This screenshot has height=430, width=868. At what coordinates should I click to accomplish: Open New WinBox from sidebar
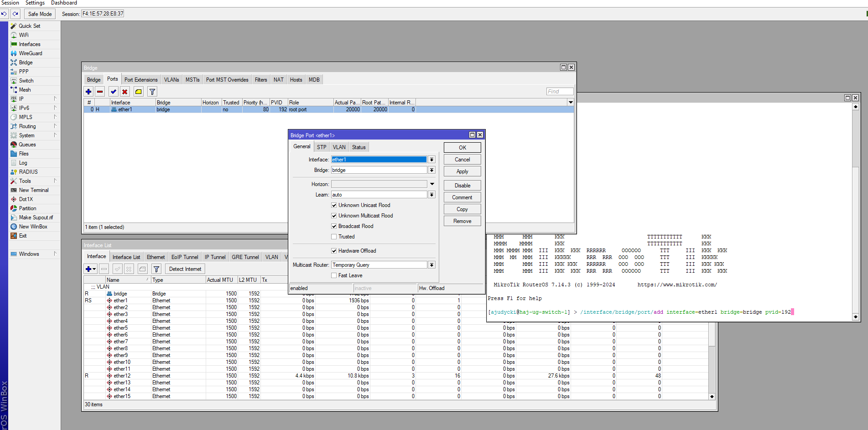click(33, 227)
